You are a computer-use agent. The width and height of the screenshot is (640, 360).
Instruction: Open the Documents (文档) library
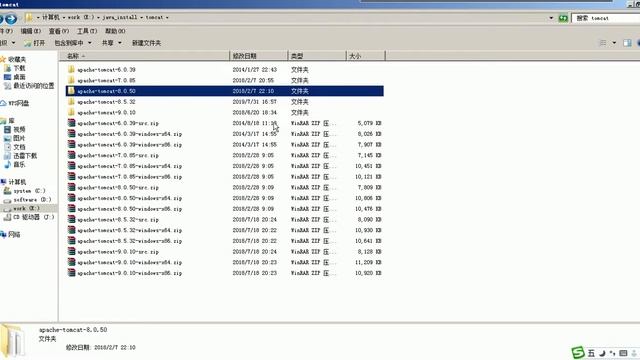[x=15, y=147]
